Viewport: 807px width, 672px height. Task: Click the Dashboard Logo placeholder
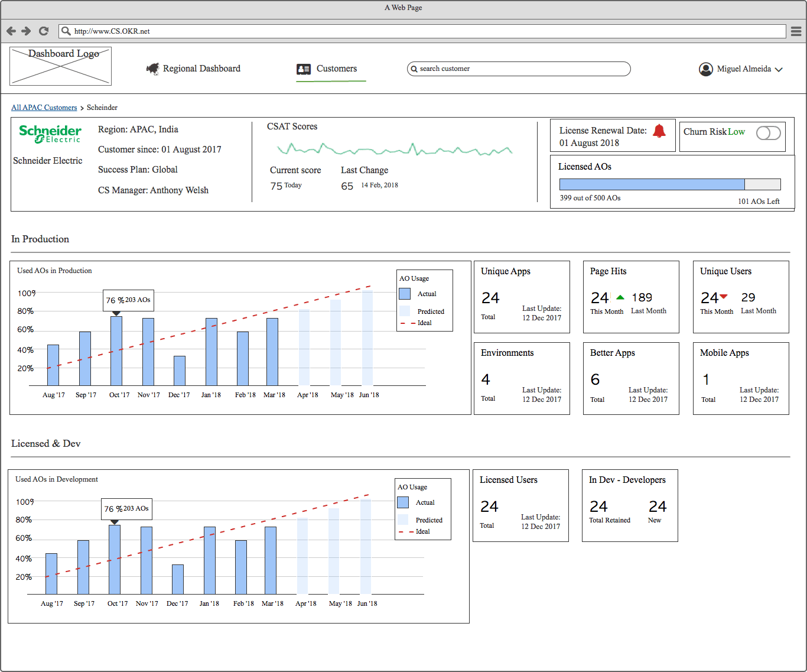60,66
